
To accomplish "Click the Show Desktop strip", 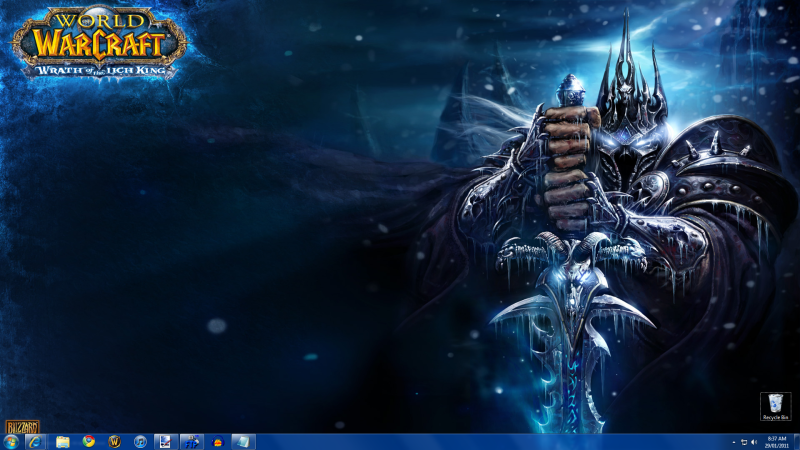I will (796, 442).
